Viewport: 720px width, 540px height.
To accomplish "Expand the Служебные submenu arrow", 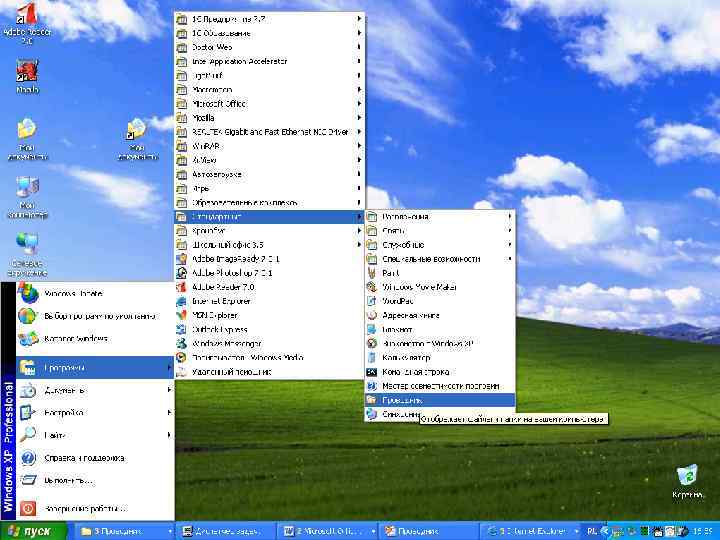I will tap(510, 245).
